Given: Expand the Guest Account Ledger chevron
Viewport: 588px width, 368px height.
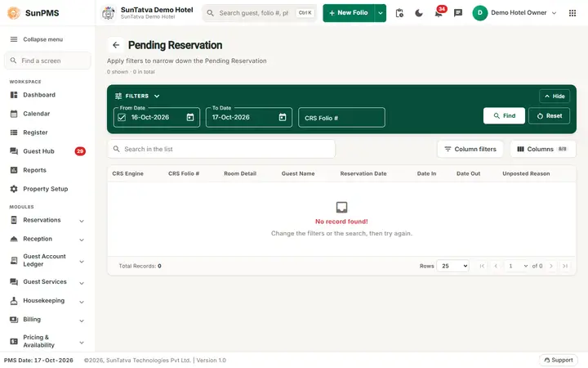Looking at the screenshot, I should [82, 262].
